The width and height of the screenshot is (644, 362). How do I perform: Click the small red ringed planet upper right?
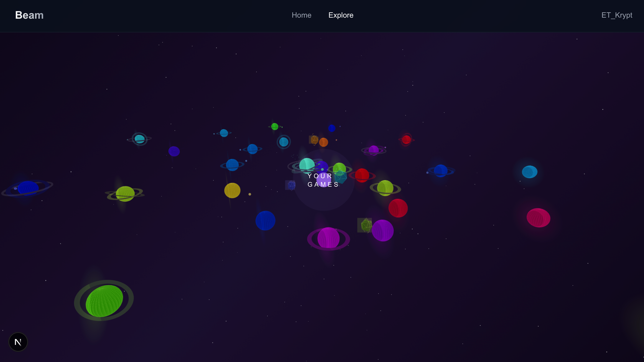click(x=406, y=140)
